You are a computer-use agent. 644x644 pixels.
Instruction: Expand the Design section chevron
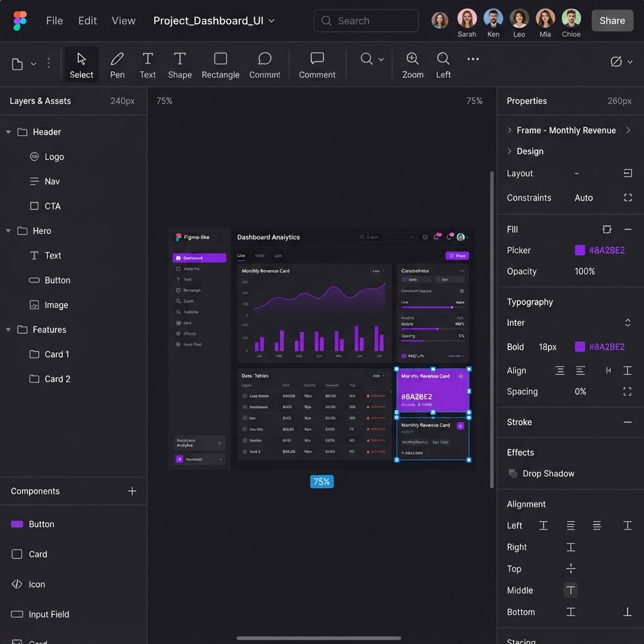(x=509, y=151)
